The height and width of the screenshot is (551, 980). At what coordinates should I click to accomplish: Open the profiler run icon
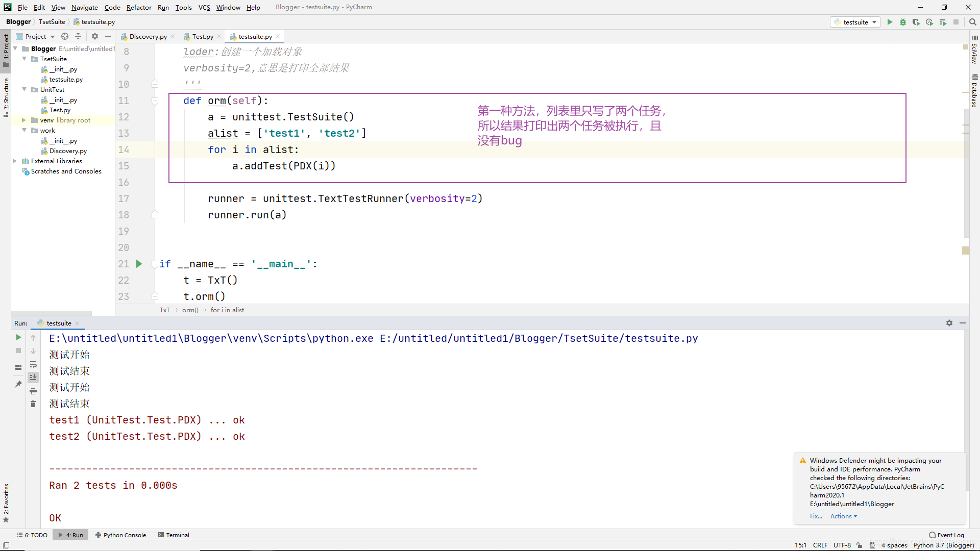point(929,22)
